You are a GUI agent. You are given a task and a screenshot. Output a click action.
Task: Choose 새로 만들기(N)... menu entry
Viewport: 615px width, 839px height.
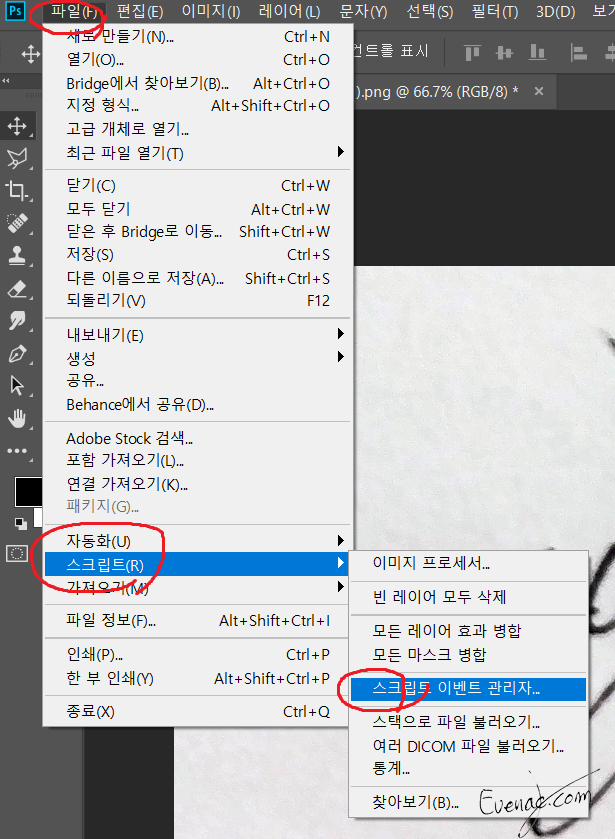[x=198, y=37]
